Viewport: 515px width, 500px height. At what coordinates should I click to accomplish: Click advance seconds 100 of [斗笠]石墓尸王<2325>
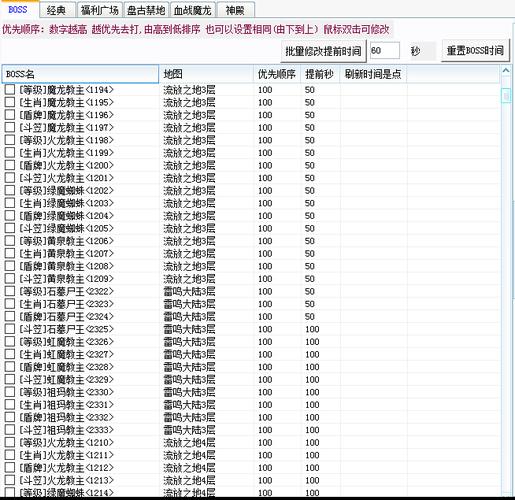312,329
